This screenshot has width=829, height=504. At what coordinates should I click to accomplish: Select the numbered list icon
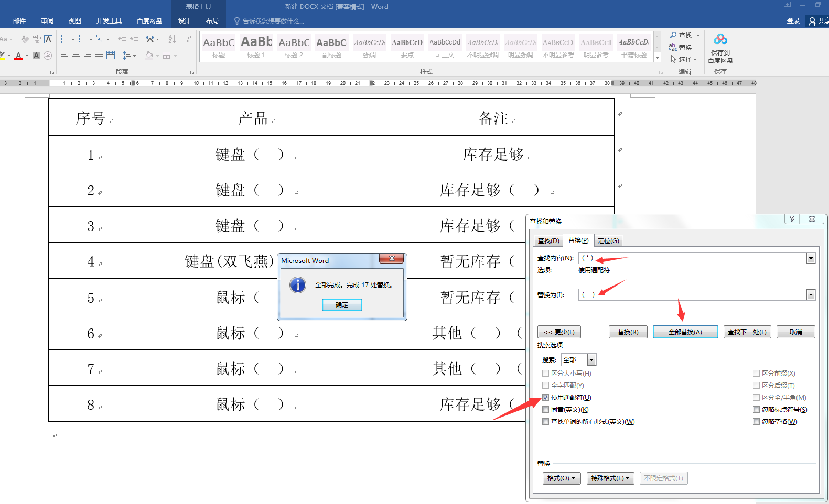coord(82,39)
